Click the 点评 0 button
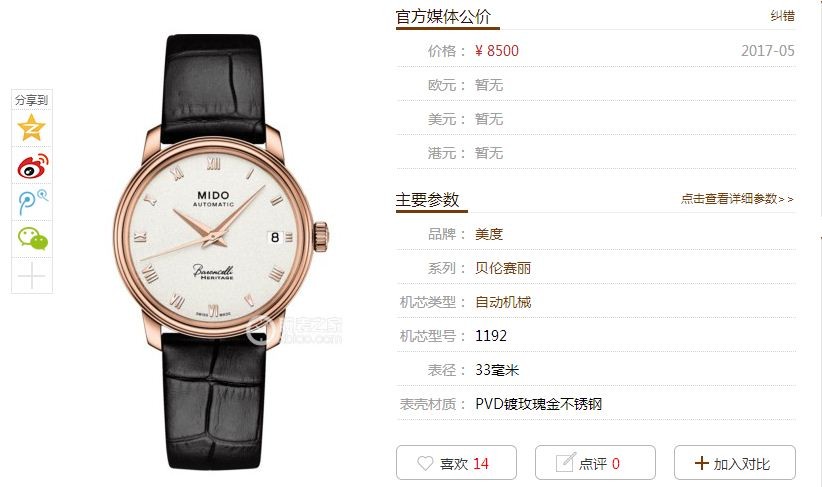822x487 pixels. (595, 462)
